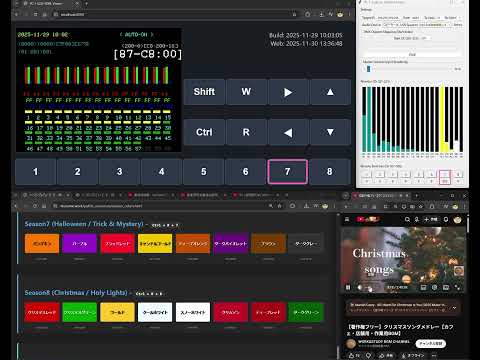The image size is (480, 360).
Task: Click the Season7 Halloween heading
Action: point(84,224)
